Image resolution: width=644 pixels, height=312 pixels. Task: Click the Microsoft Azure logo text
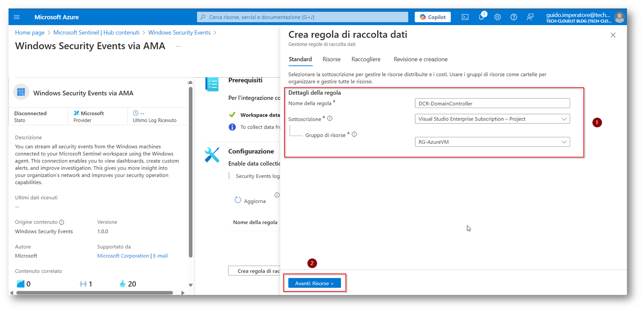(56, 17)
